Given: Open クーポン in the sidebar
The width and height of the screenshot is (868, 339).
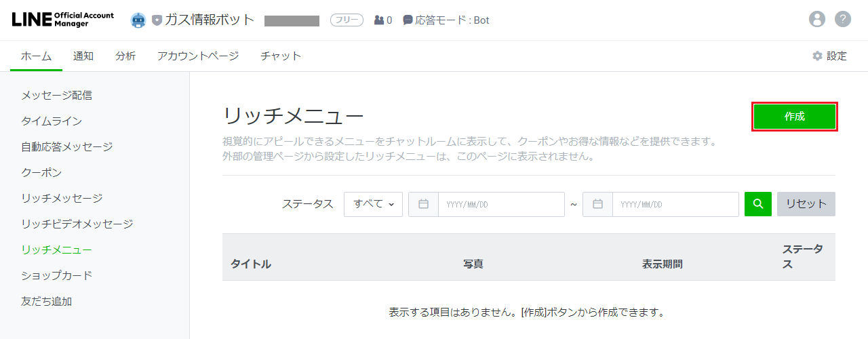Looking at the screenshot, I should pos(41,173).
